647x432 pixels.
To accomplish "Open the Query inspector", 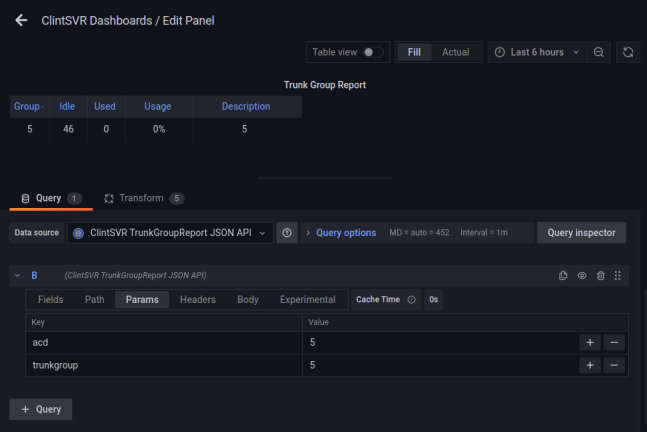I will pos(582,233).
